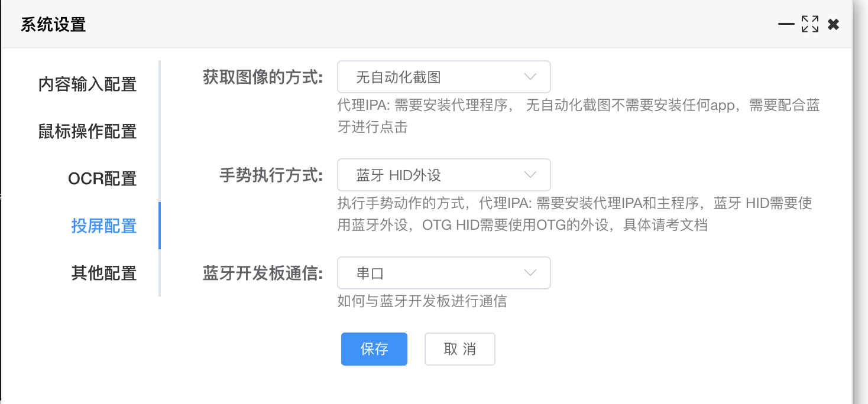Click the 获取图像的方式 label
The image size is (868, 404).
coord(263,77)
